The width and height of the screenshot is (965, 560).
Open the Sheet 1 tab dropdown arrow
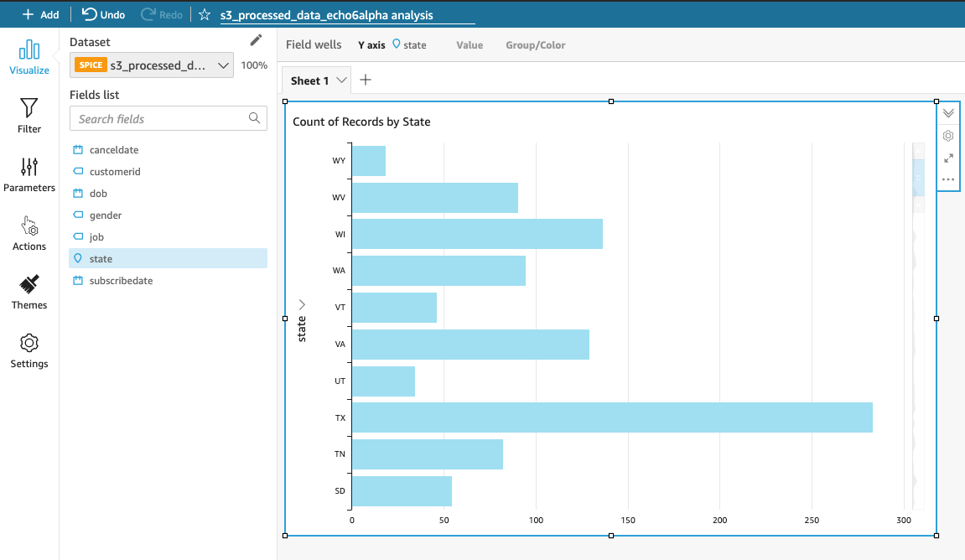pos(341,80)
